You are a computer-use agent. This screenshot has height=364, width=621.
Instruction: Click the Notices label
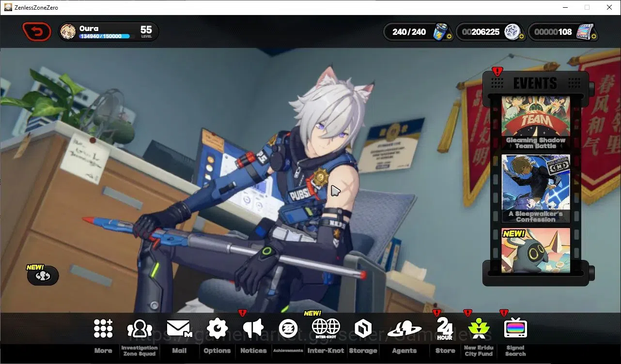click(x=253, y=350)
